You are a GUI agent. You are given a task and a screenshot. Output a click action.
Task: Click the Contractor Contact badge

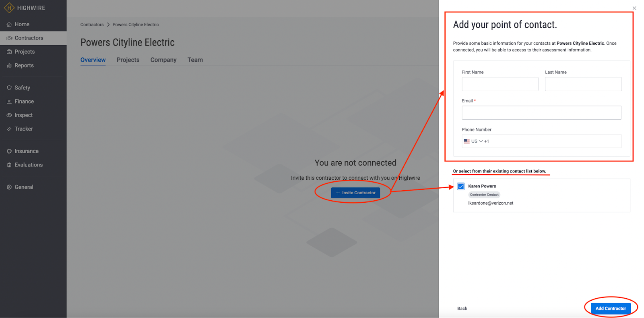[484, 195]
